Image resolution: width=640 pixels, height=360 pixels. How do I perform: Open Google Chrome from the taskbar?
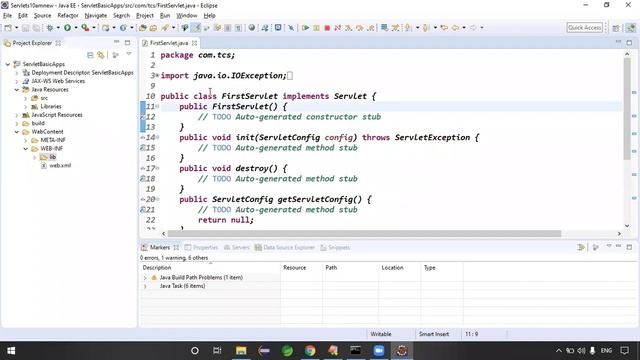310,351
